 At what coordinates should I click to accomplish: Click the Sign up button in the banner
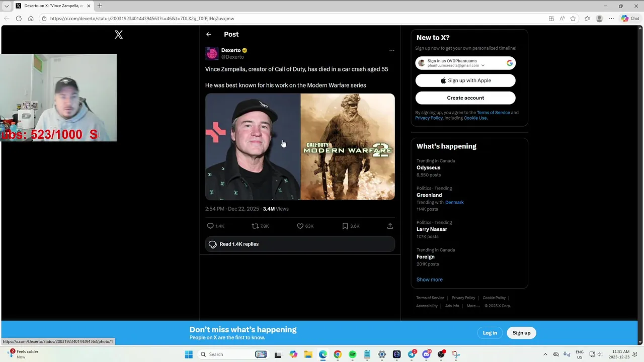pyautogui.click(x=521, y=333)
